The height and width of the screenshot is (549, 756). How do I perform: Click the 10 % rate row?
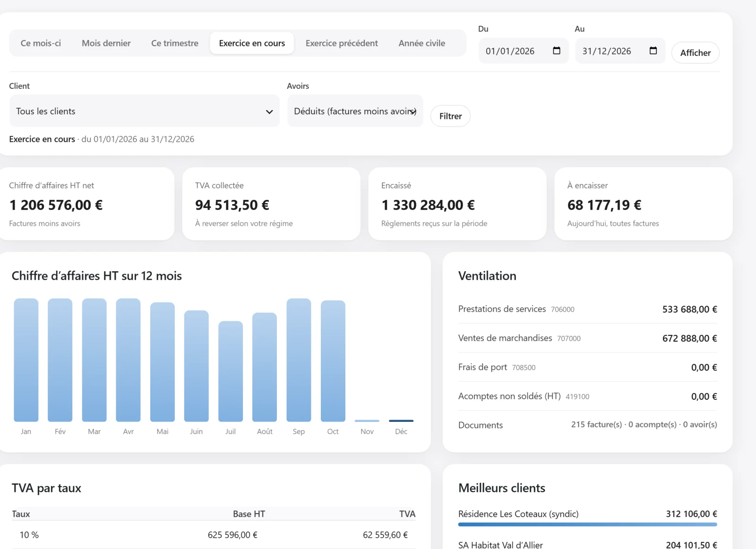(214, 535)
